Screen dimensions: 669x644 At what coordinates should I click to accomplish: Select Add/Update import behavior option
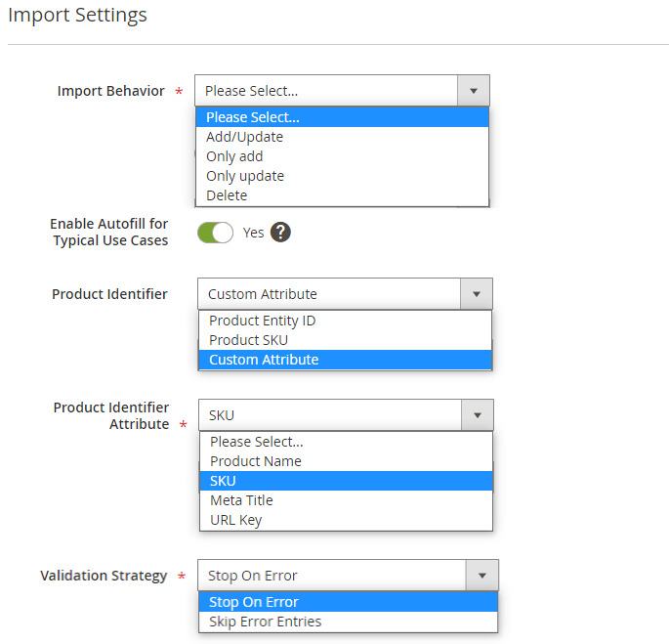(342, 137)
